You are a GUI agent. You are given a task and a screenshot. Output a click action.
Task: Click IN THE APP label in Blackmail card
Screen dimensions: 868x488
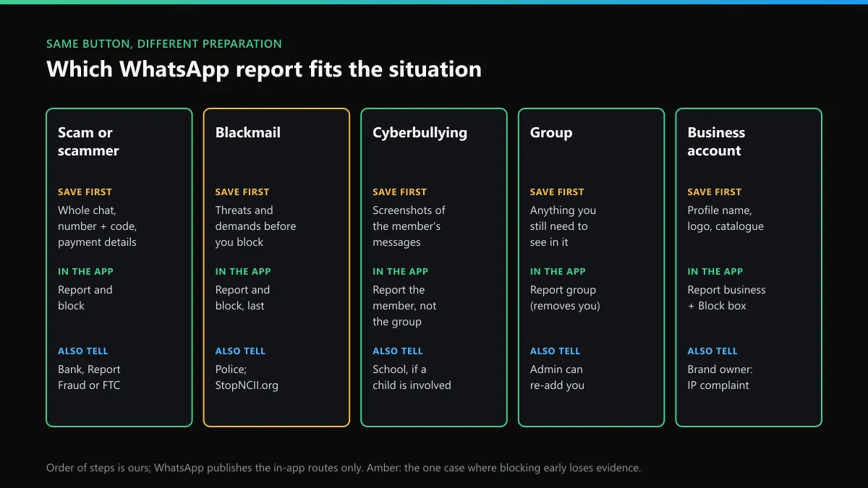[243, 272]
